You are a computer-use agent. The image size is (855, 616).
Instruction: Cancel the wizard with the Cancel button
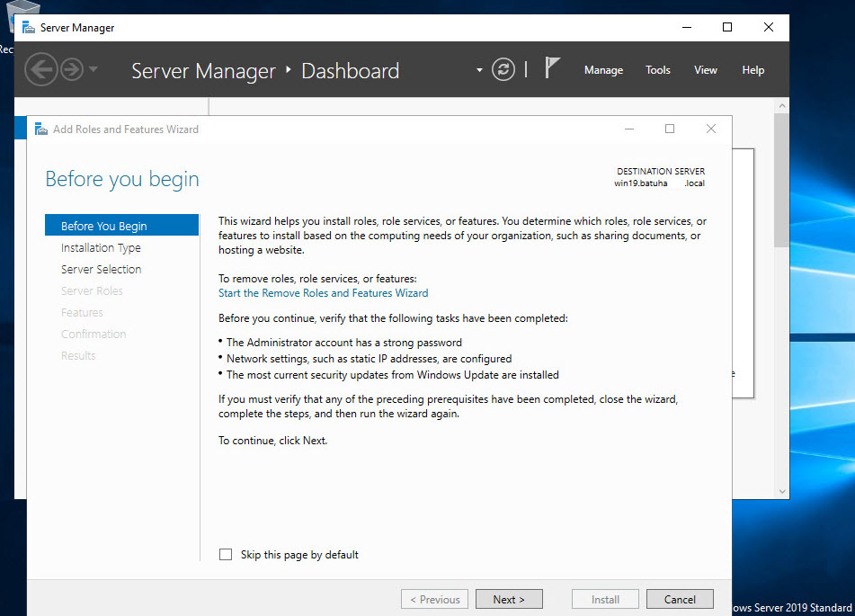point(680,600)
